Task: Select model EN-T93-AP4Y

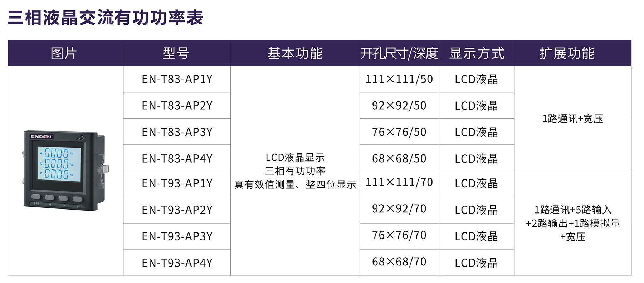Action: coord(177,263)
